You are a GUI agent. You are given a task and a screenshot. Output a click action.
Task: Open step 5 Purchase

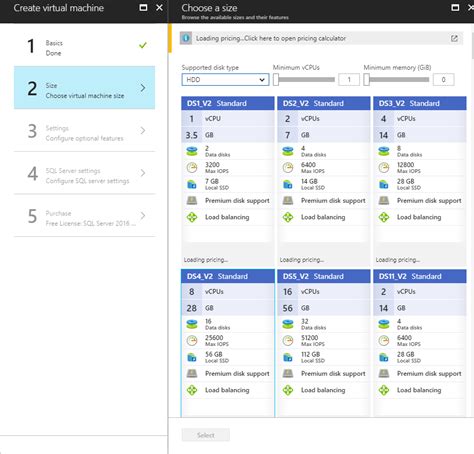click(84, 215)
